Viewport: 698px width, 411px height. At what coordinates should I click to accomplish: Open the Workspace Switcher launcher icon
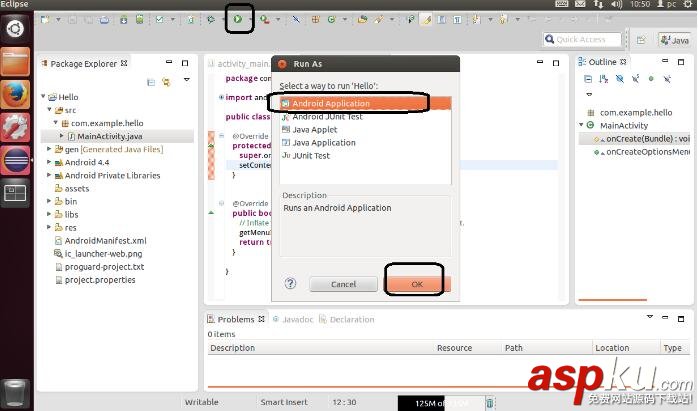tap(15, 193)
